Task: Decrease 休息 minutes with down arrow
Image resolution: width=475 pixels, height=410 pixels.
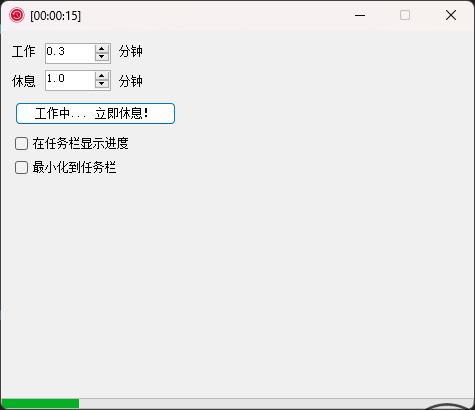Action: [x=102, y=84]
